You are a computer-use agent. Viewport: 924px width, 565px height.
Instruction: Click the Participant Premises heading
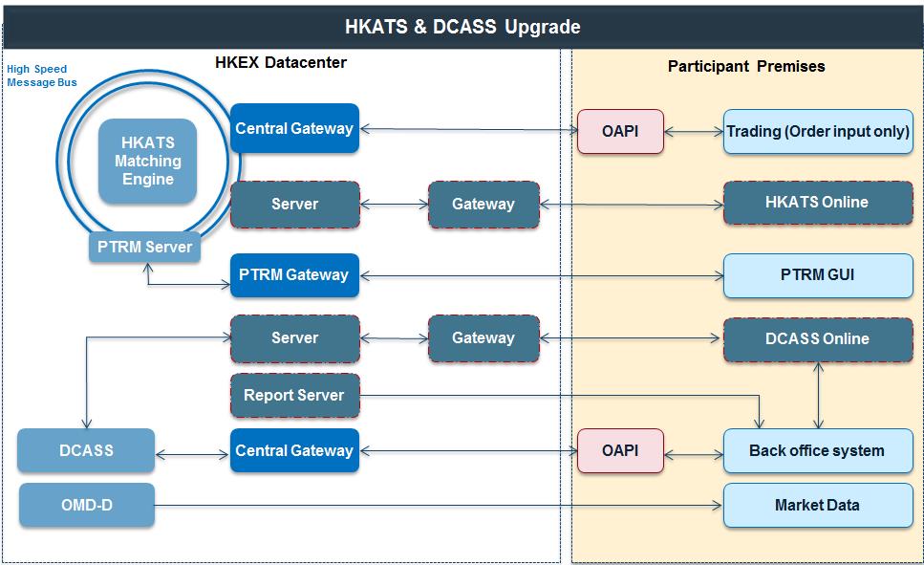[746, 66]
